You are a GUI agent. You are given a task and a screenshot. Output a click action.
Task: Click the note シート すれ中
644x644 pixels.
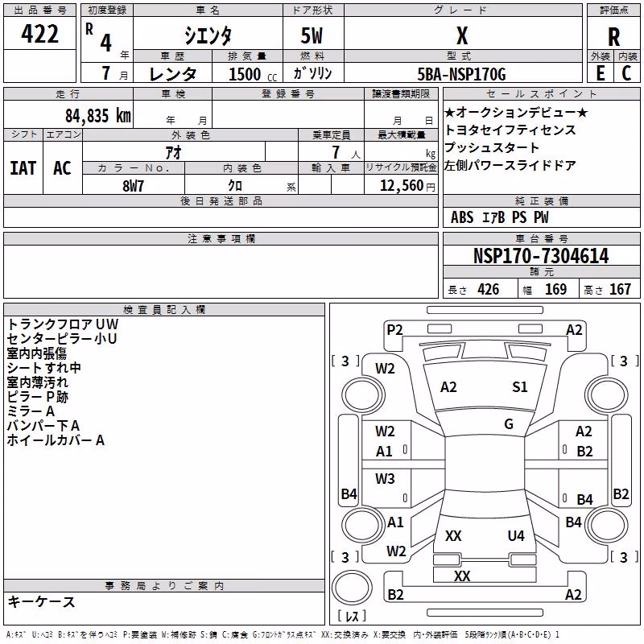44,368
